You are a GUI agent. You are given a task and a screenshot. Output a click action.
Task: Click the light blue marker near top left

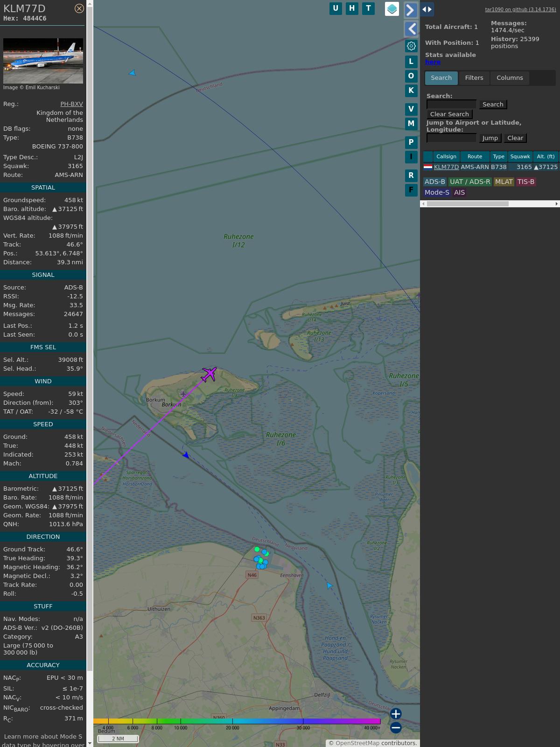132,73
